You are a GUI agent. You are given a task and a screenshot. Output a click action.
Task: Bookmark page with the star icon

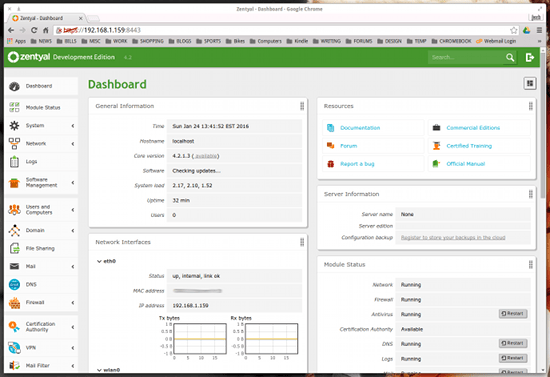tap(514, 31)
